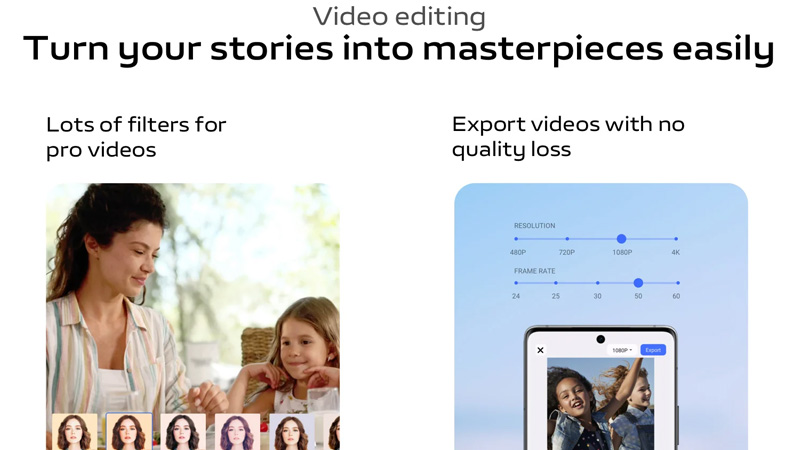Viewport: 800px width, 450px height.
Task: Set frame rate to 60
Action: pos(678,283)
